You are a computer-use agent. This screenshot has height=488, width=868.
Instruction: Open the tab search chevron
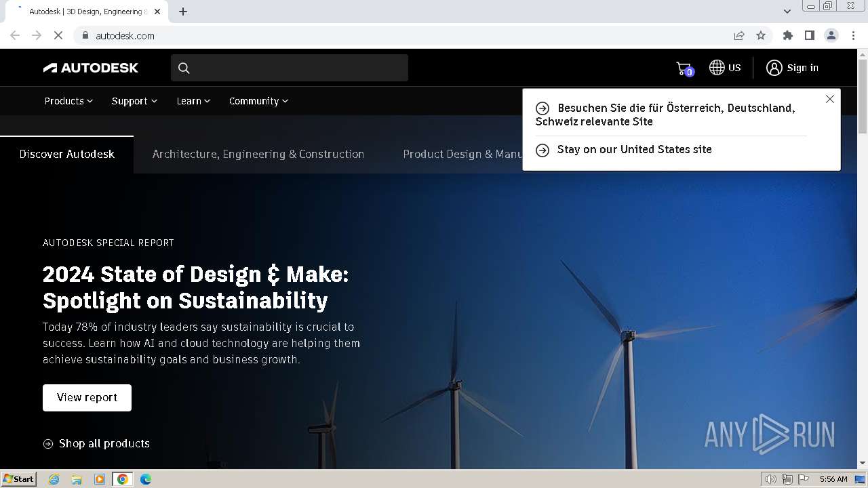point(787,12)
